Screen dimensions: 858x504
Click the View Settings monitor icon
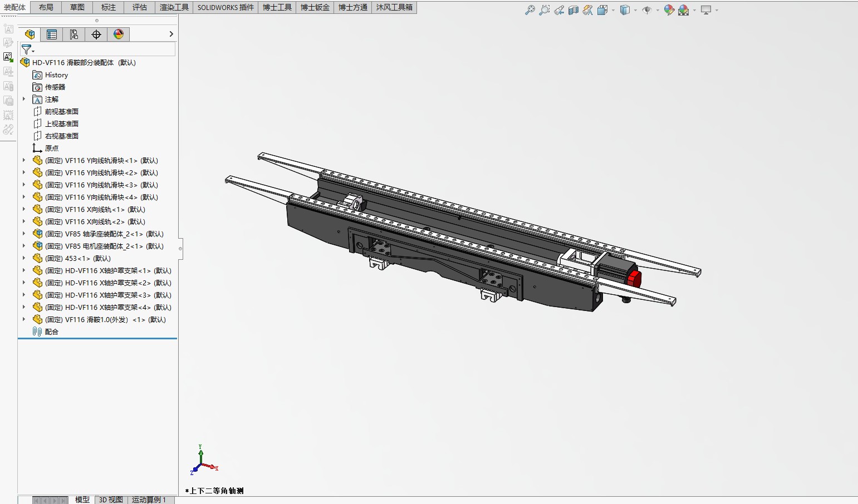(x=706, y=10)
